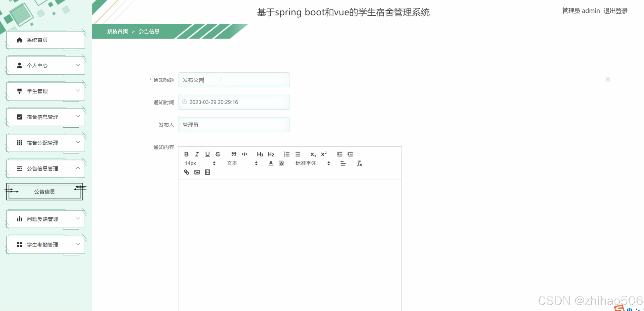This screenshot has height=311, width=644.
Task: Go to 系统首页 via breadcrumb
Action: 117,31
